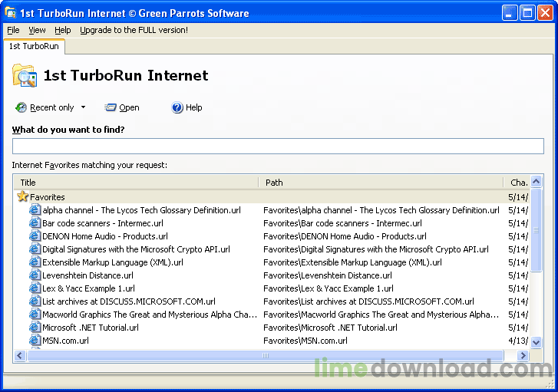
Task: Click horizontal scrollbar right arrow
Action: tap(523, 355)
